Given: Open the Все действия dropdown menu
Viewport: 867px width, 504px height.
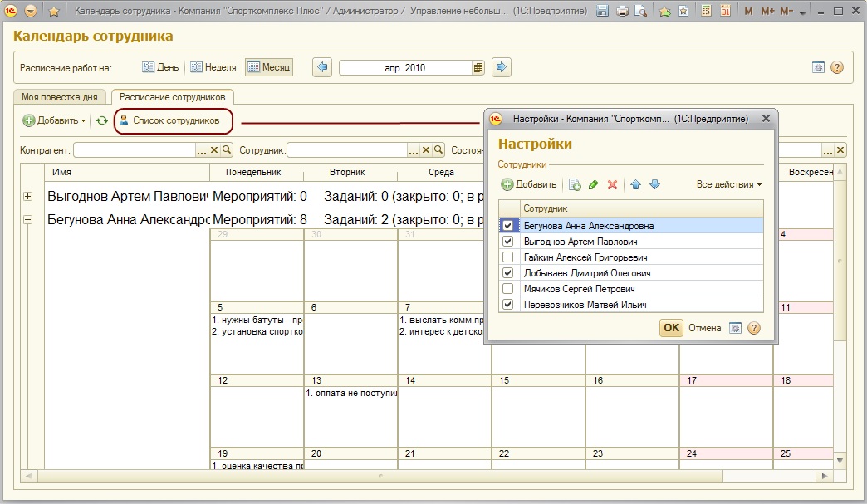Looking at the screenshot, I should (729, 184).
